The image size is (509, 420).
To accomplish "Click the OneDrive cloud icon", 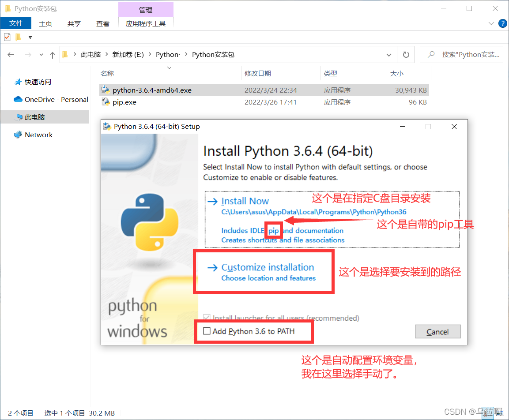I will (x=18, y=99).
